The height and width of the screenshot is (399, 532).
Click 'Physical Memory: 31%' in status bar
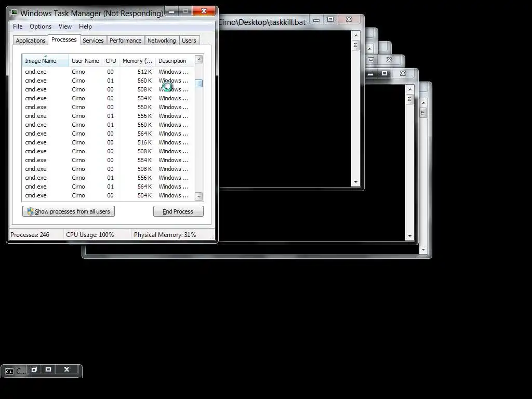pyautogui.click(x=165, y=235)
